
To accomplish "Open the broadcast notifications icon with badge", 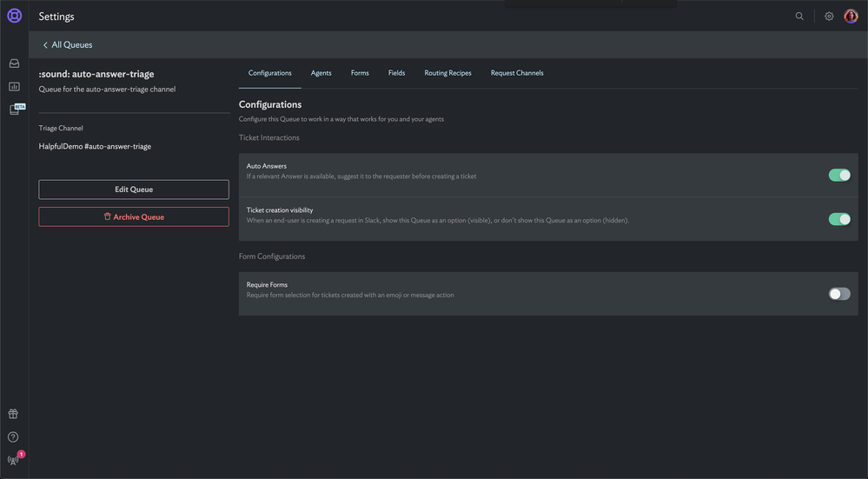I will (x=16, y=458).
